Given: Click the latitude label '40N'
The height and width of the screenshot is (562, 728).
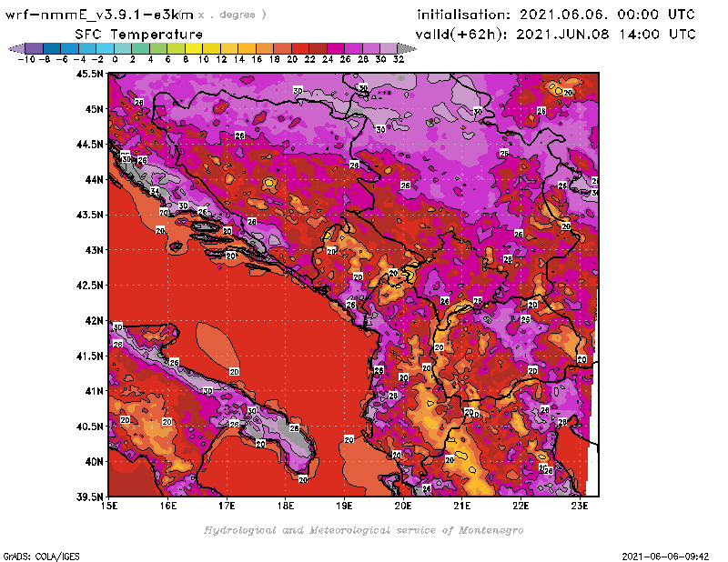Looking at the screenshot, I should point(94,461).
